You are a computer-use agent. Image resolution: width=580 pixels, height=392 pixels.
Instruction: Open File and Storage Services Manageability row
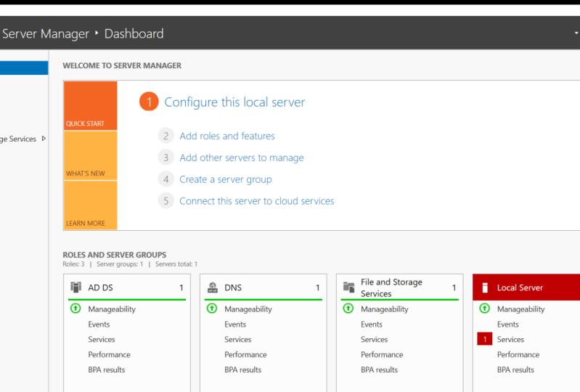coord(385,309)
